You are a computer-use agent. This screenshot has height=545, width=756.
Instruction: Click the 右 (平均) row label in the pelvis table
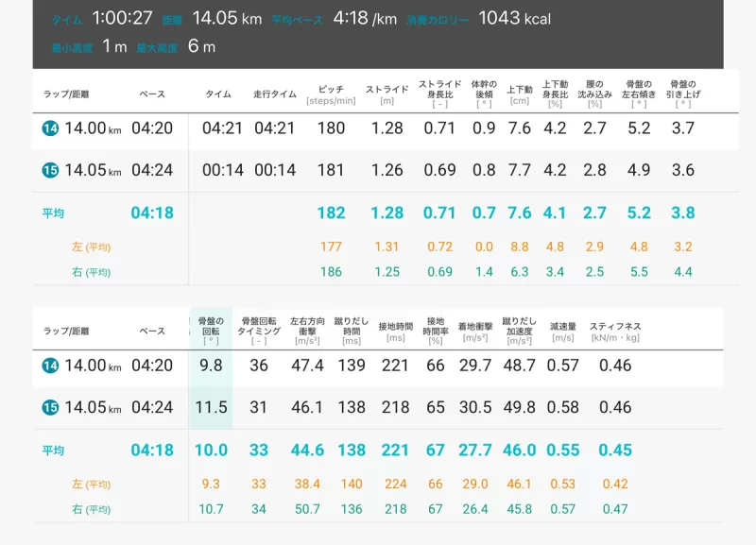point(91,509)
